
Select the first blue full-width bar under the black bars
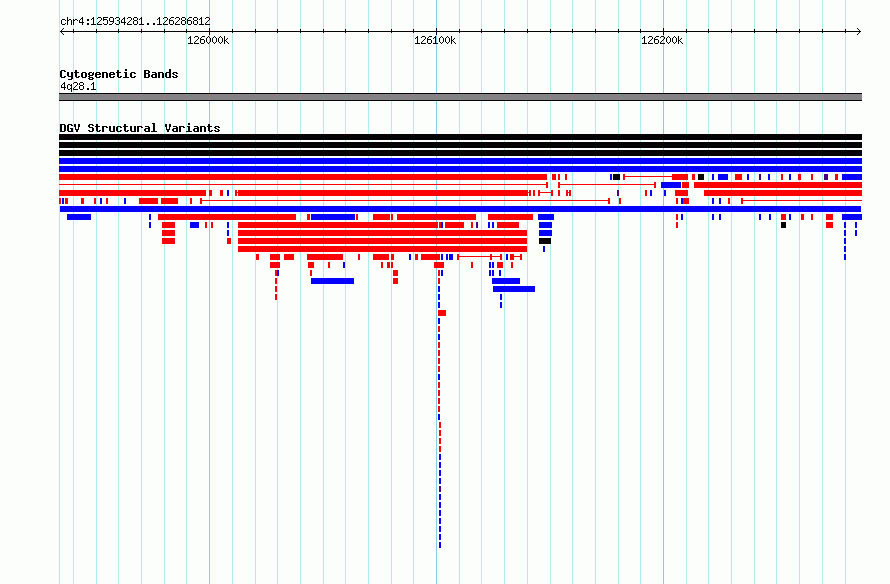460,161
